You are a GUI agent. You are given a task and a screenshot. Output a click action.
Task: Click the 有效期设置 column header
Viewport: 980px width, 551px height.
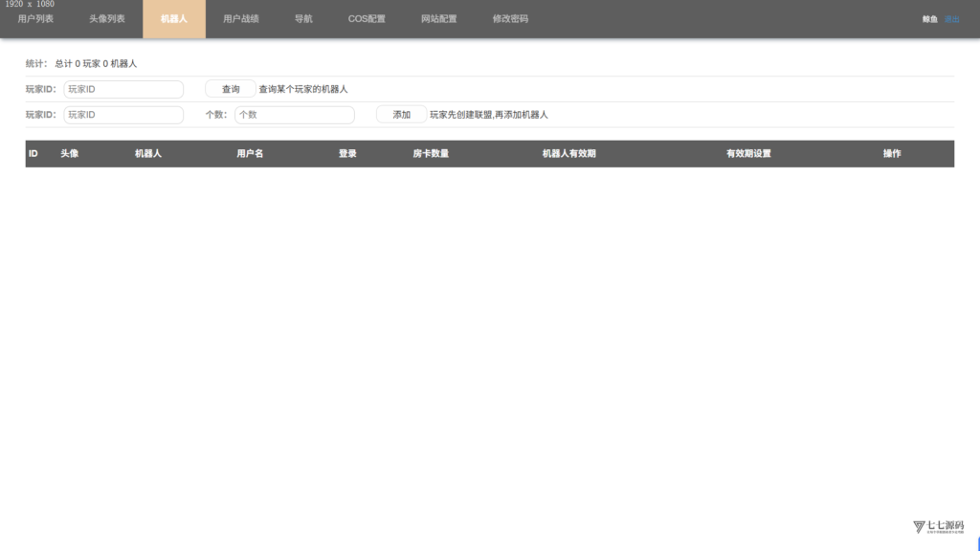click(748, 154)
